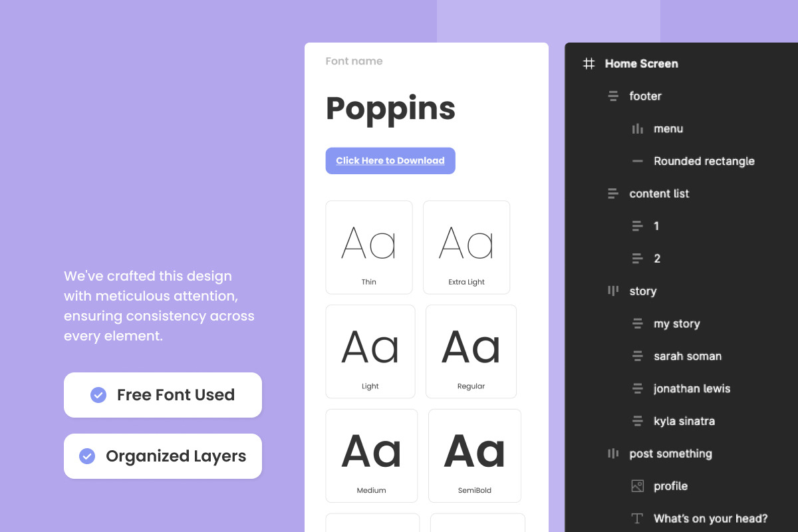This screenshot has height=532, width=798.
Task: Click the layout icon beside post something
Action: (x=613, y=454)
